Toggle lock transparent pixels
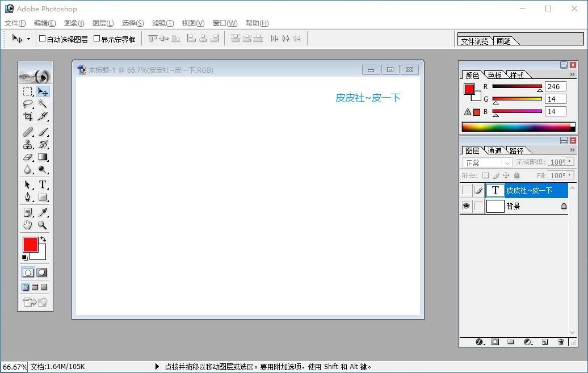This screenshot has width=588, height=373. (x=486, y=175)
